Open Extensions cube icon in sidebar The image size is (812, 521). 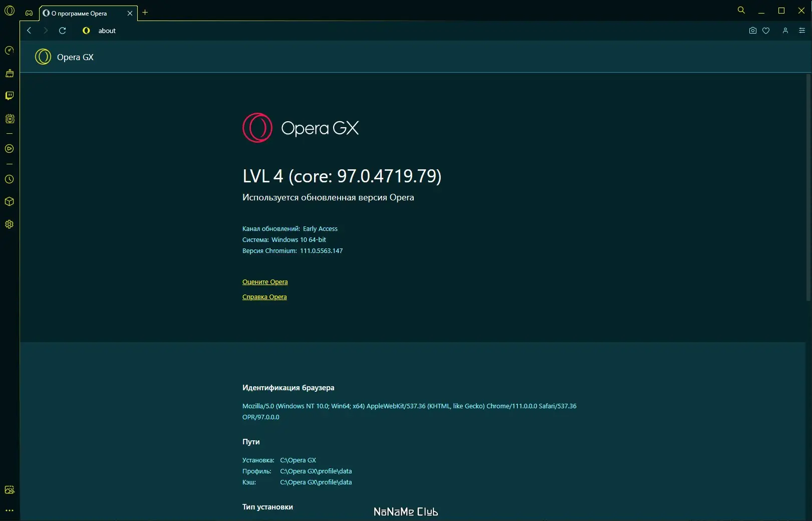pyautogui.click(x=10, y=201)
